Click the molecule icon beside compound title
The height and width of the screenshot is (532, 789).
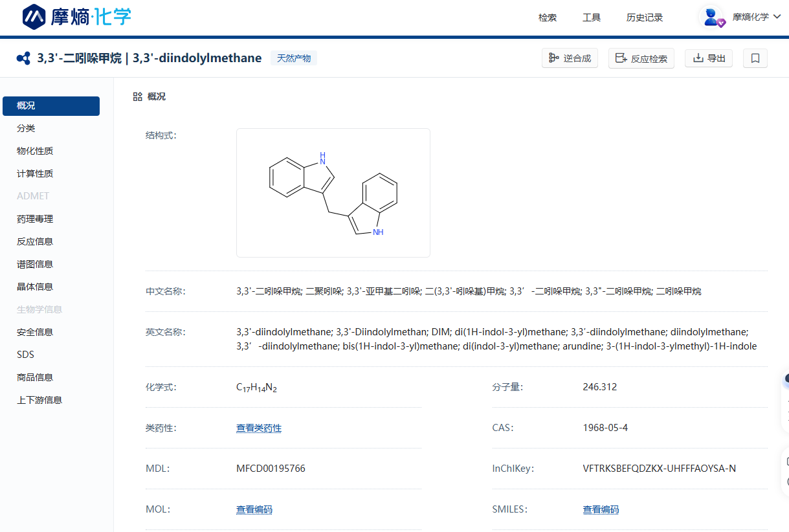click(23, 58)
